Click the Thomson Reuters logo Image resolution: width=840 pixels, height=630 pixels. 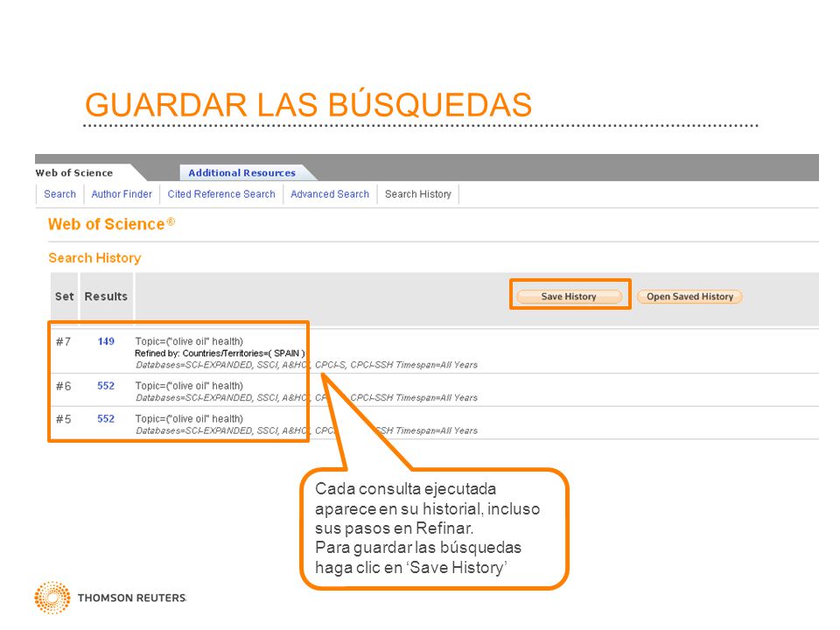[x=110, y=598]
